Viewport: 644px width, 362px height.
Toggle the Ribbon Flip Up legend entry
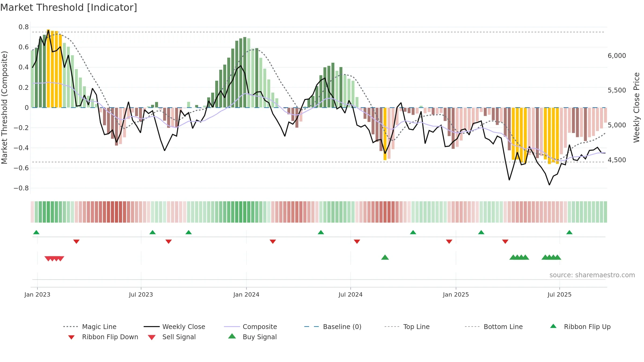point(580,327)
